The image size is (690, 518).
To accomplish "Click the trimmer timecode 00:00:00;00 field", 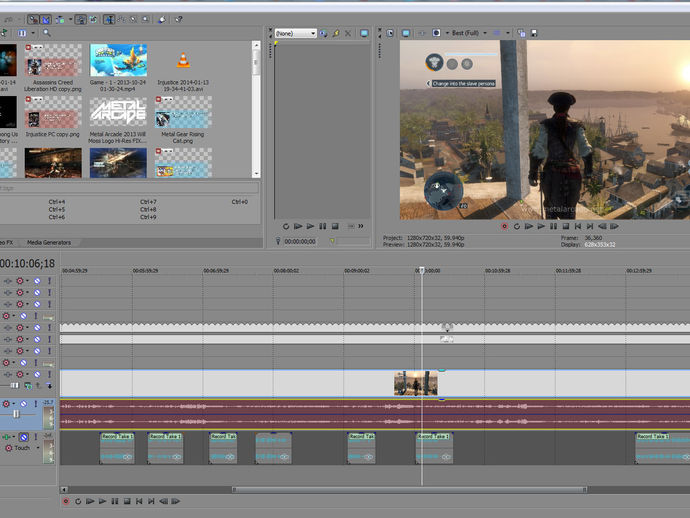I will (x=300, y=241).
